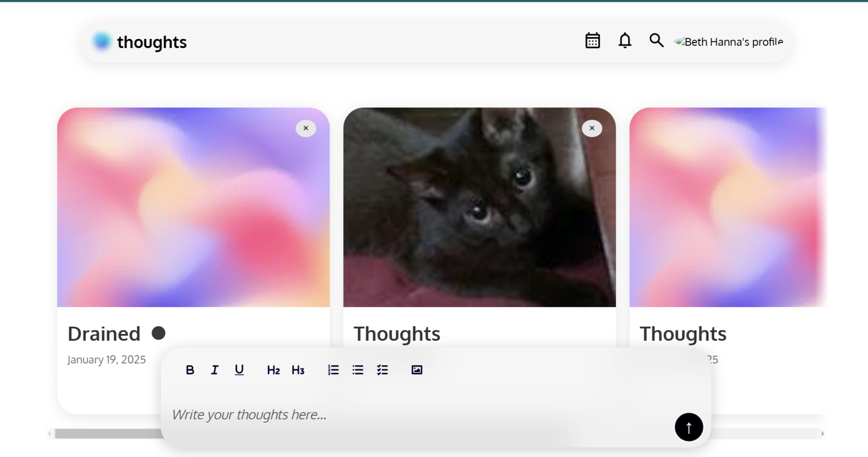868x457 pixels.
Task: Toggle underline formatting in editor
Action: [239, 370]
